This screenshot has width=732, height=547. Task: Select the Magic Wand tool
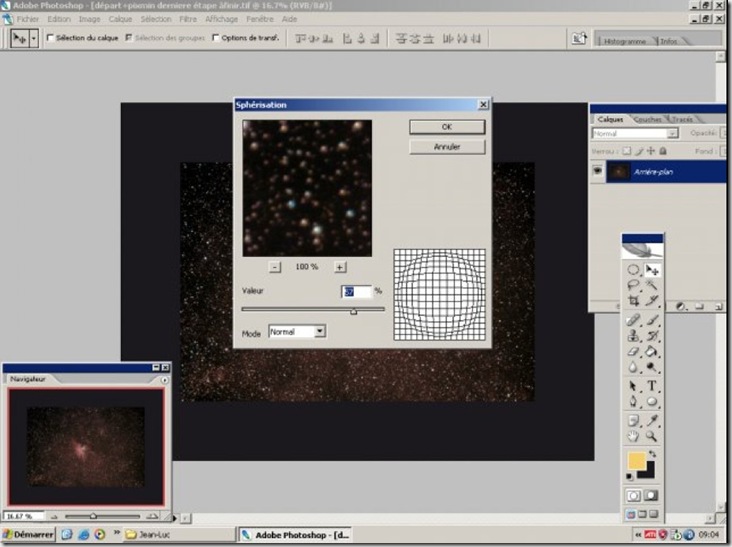pos(652,285)
